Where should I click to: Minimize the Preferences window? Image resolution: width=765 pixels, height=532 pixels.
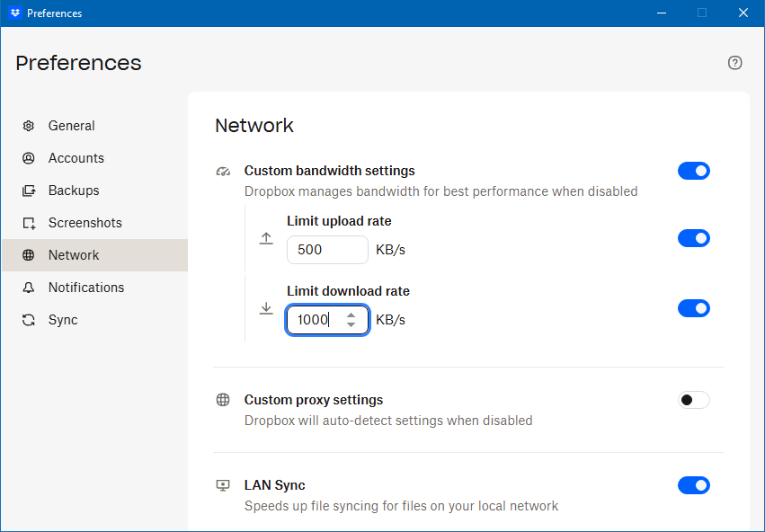tap(662, 13)
